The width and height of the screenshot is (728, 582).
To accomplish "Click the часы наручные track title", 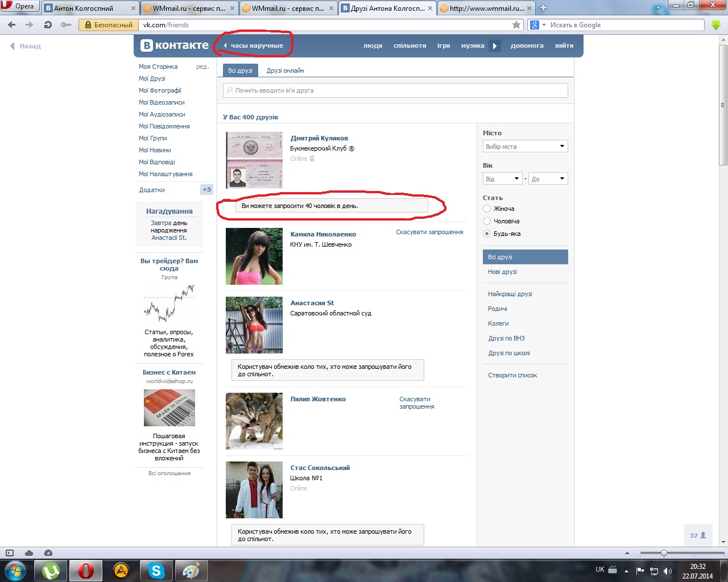I will [257, 46].
